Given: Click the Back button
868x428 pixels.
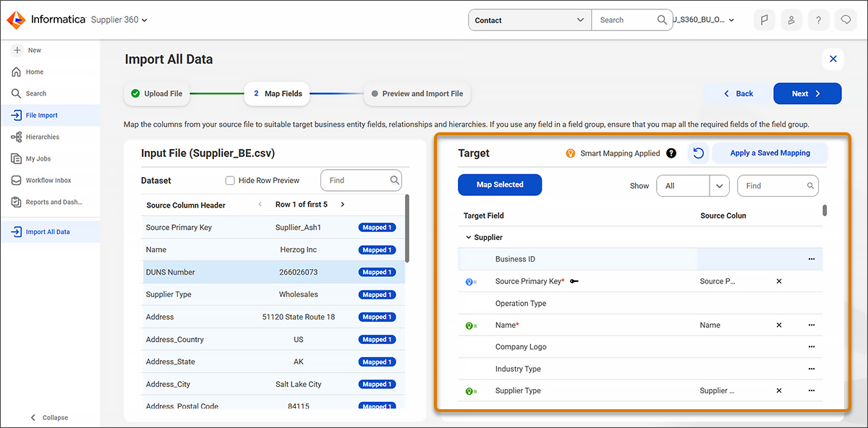Looking at the screenshot, I should [x=738, y=93].
